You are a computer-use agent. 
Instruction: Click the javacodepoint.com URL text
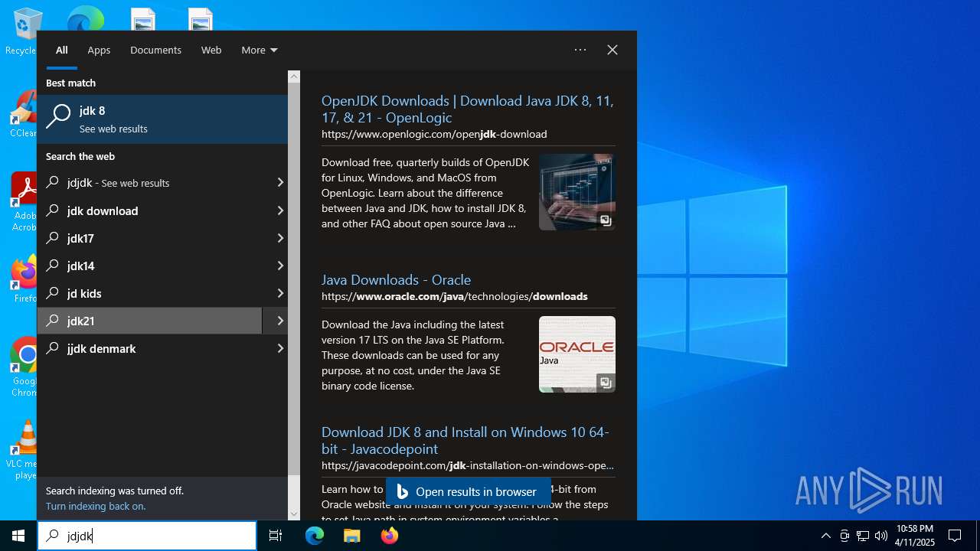468,465
